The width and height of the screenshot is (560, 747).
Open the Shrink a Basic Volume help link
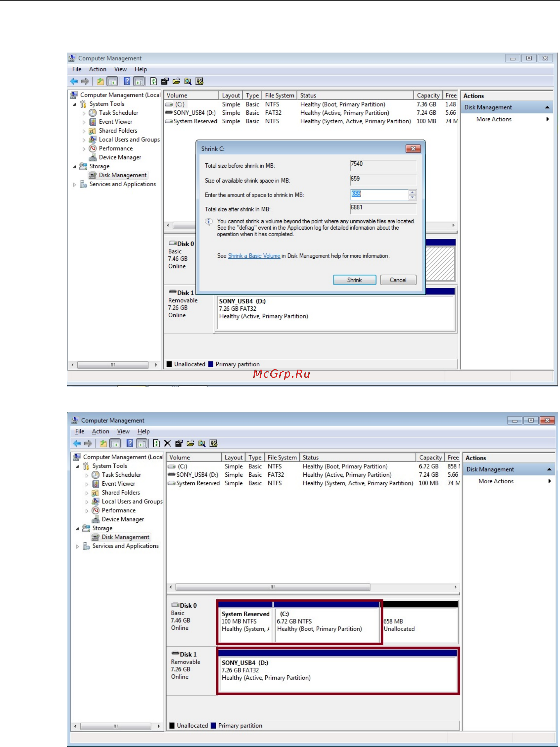click(x=254, y=256)
